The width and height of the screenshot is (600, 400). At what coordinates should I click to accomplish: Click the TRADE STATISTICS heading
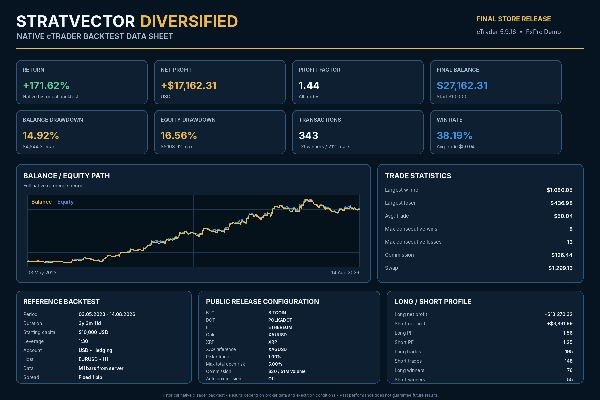coord(418,176)
